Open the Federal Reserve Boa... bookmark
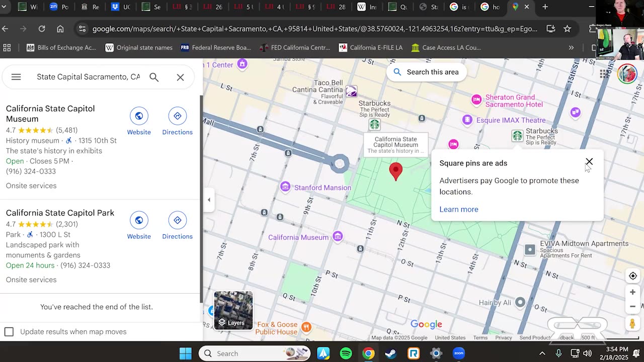Image resolution: width=644 pixels, height=362 pixels. (215, 48)
